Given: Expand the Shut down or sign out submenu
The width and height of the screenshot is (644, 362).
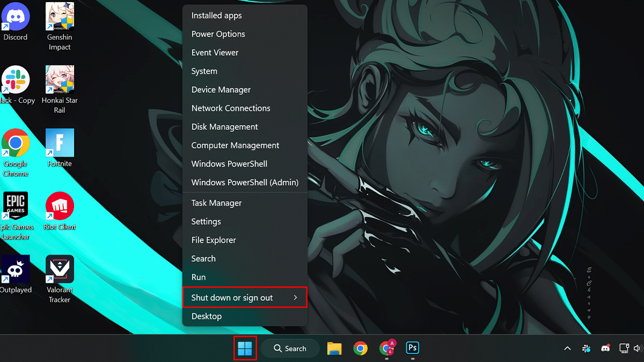Looking at the screenshot, I should pyautogui.click(x=245, y=298).
